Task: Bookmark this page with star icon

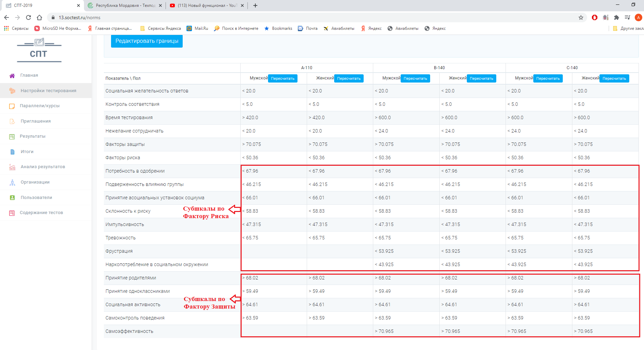Action: pos(581,17)
